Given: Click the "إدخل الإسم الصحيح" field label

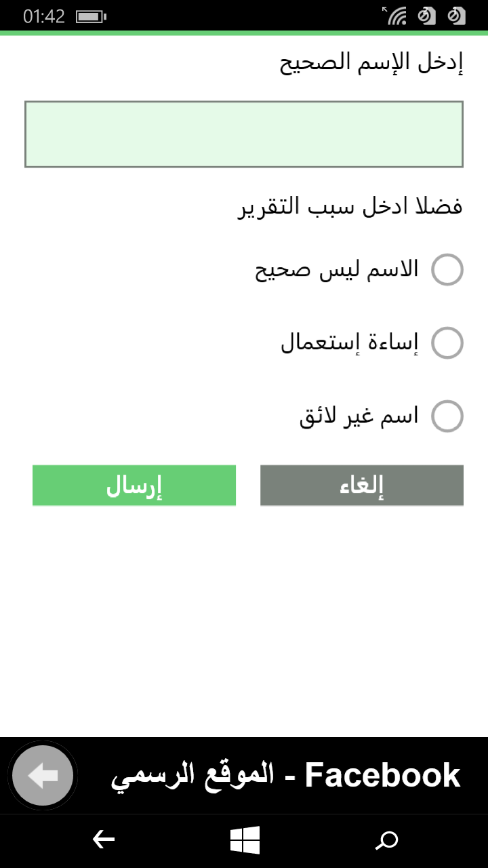Looking at the screenshot, I should pyautogui.click(x=371, y=63).
